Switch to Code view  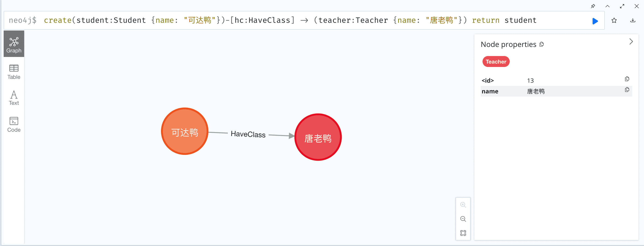pyautogui.click(x=14, y=124)
